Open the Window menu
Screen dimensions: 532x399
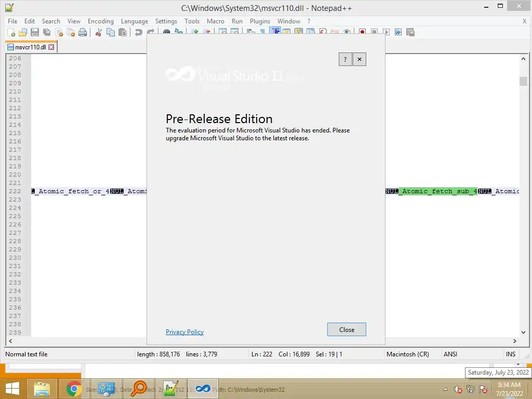[289, 21]
